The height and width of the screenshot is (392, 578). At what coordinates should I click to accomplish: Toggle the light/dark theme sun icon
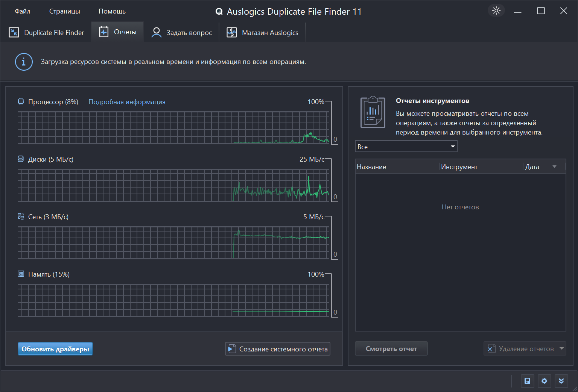coord(496,11)
